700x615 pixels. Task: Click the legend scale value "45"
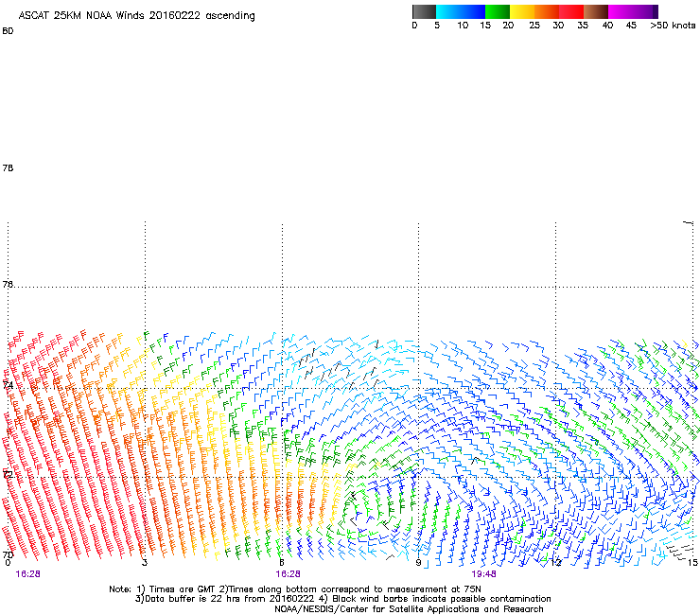click(x=631, y=26)
